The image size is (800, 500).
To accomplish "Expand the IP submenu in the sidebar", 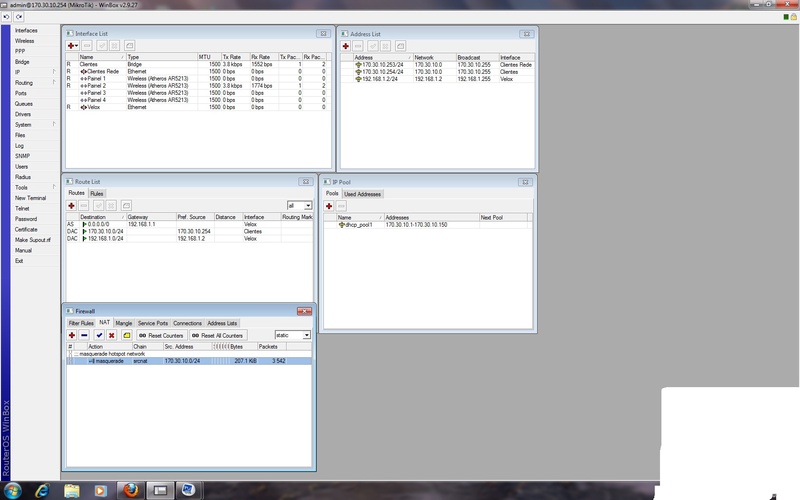I will pyautogui.click(x=54, y=72).
